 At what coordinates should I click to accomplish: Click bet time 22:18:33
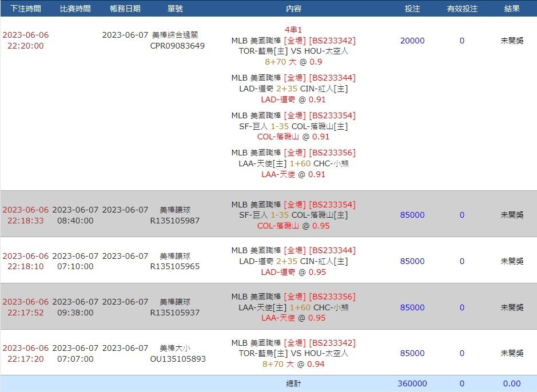coord(26,221)
